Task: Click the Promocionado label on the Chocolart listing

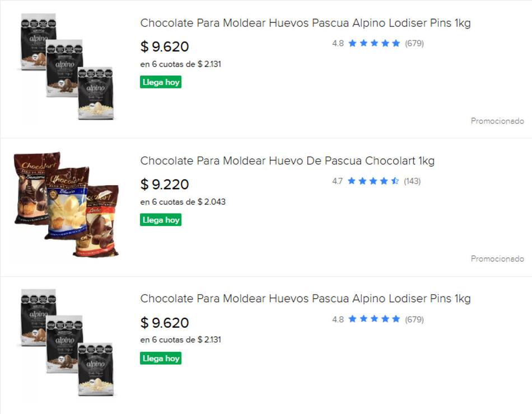Action: point(497,258)
